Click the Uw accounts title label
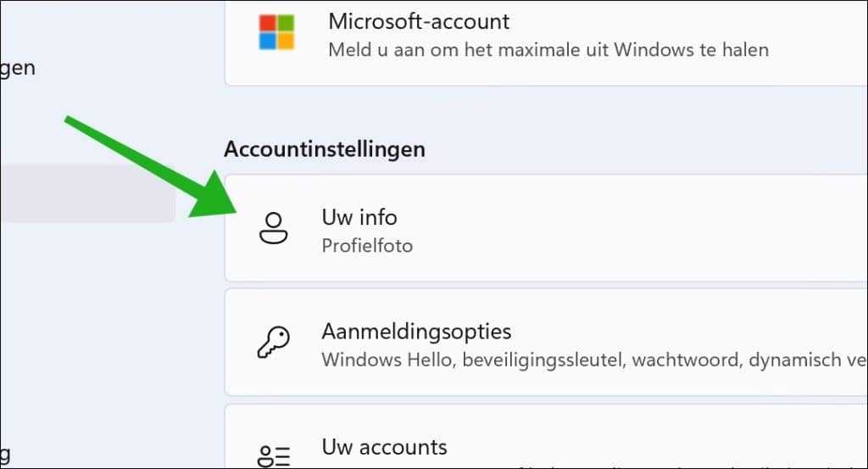Image resolution: width=868 pixels, height=469 pixels. coord(384,447)
